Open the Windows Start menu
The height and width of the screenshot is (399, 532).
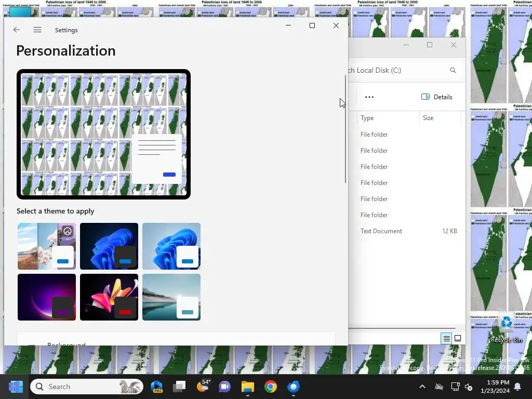pyautogui.click(x=16, y=387)
